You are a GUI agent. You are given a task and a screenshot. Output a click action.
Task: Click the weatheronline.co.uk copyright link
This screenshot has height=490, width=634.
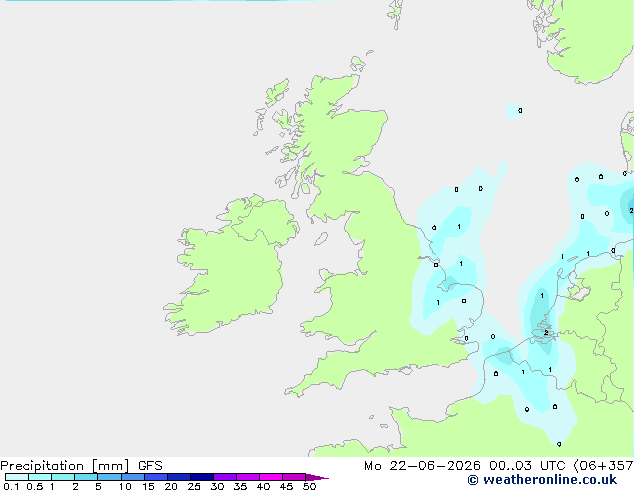(x=542, y=480)
